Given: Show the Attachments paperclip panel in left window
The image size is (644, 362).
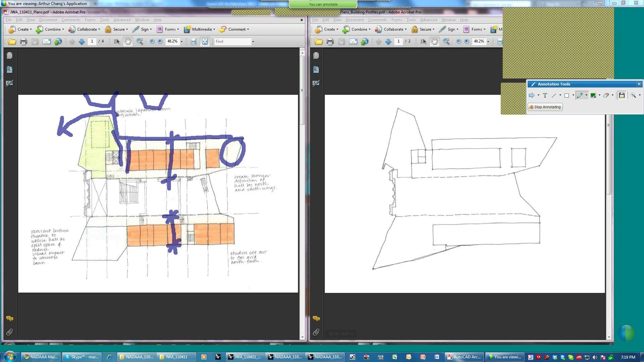Looking at the screenshot, I should (x=9, y=333).
